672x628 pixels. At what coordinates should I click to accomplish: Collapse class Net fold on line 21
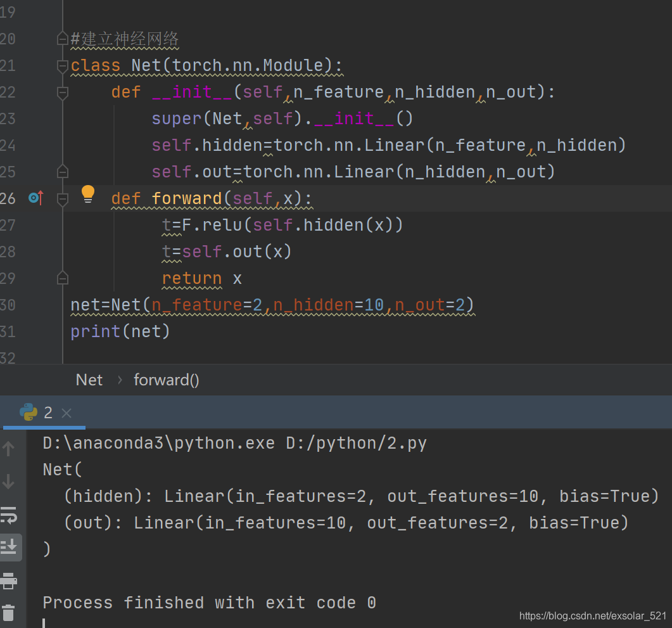tap(63, 65)
